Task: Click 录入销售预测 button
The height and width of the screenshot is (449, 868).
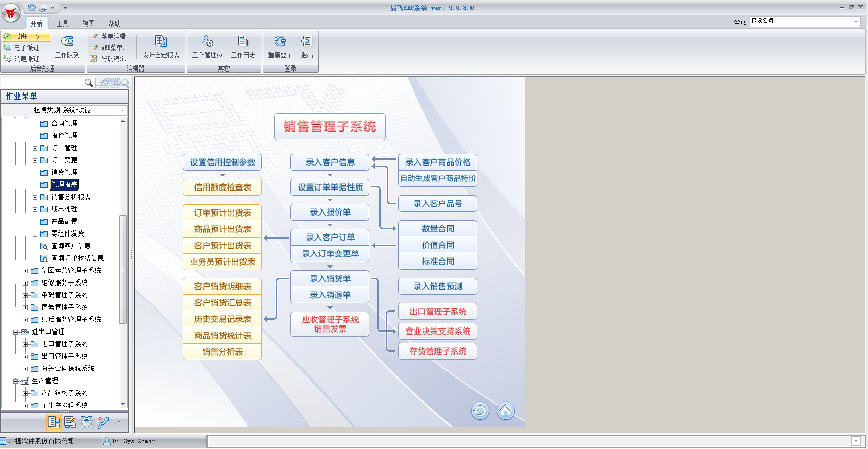Action: (438, 286)
